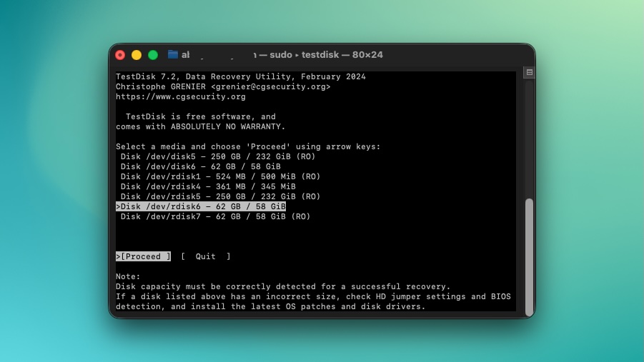The image size is (644, 362).
Task: Minimize the terminal with yellow button
Action: pyautogui.click(x=137, y=55)
